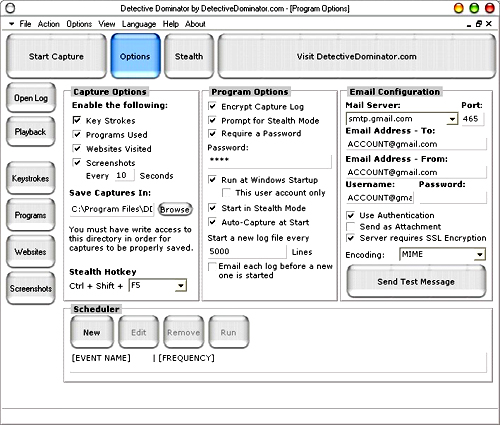Expand the Mail Server dropdown
The image size is (500, 425).
click(x=452, y=119)
